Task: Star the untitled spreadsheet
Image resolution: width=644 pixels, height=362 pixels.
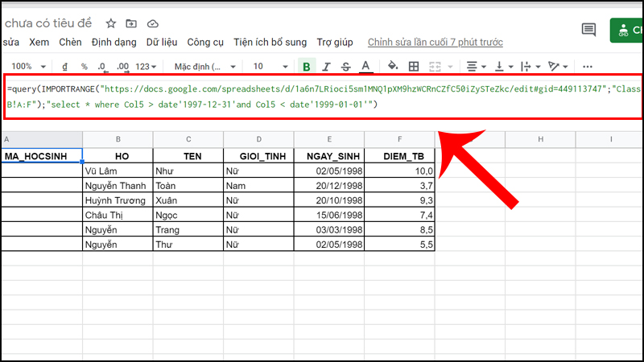Action: (111, 23)
